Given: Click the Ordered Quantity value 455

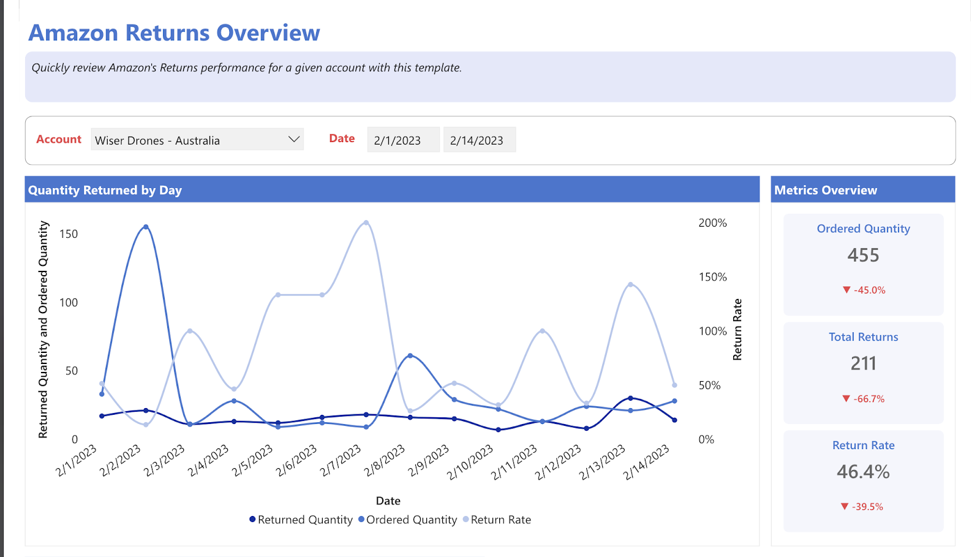Looking at the screenshot, I should pyautogui.click(x=864, y=255).
